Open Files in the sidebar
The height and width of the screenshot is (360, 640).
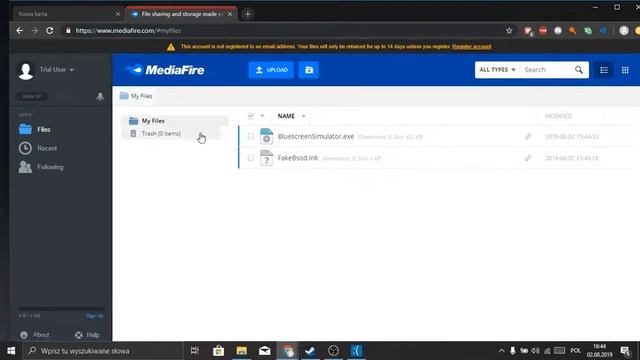(35, 129)
